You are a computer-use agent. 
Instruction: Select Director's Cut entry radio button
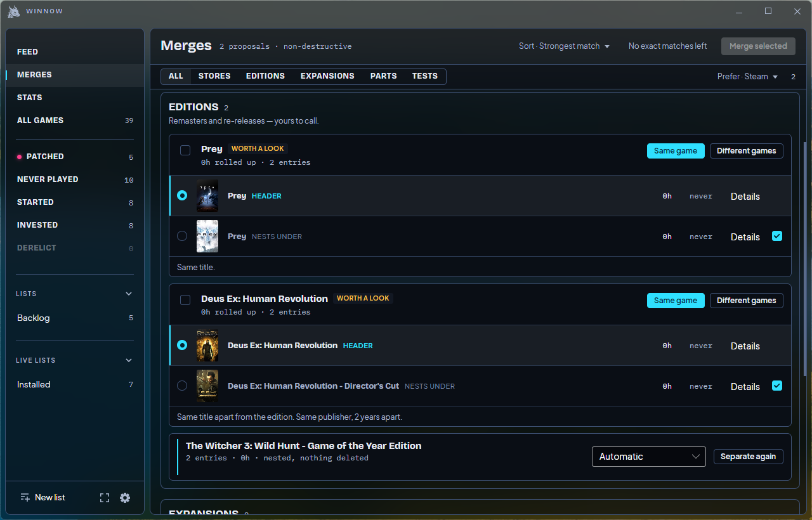point(182,386)
